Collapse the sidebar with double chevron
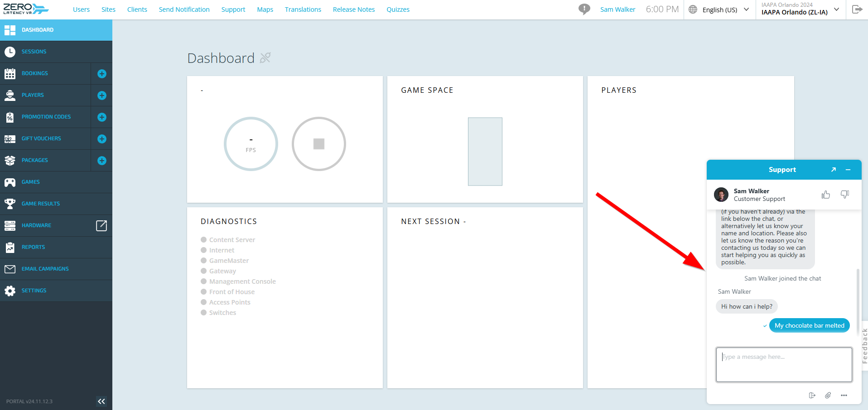 click(x=101, y=401)
